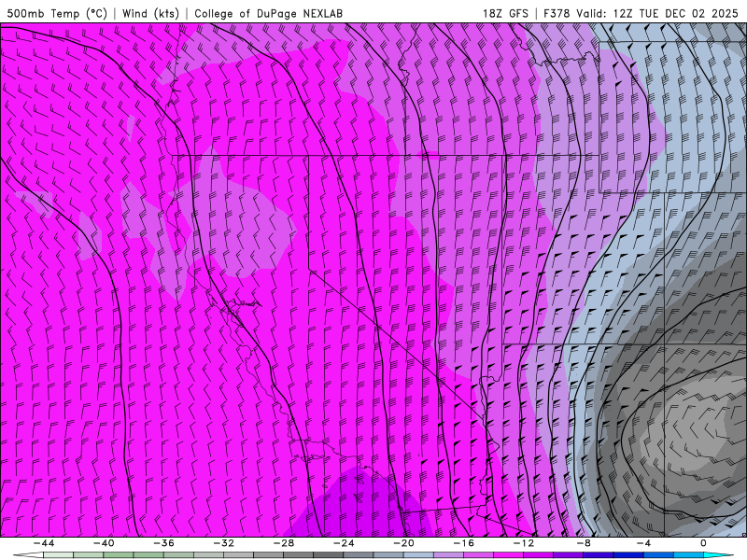Click the -40 color scale label
The width and height of the screenshot is (747, 560).
coord(104,543)
